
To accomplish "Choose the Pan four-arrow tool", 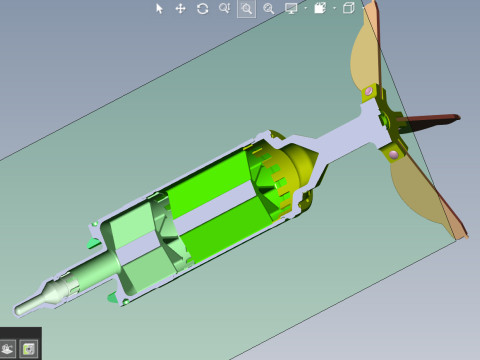I will pyautogui.click(x=180, y=9).
